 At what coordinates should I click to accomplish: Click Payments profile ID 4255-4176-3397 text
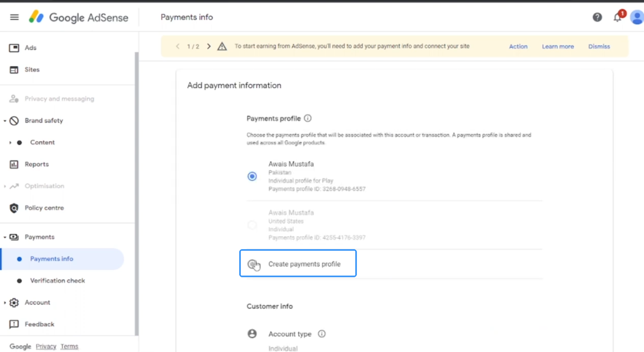(317, 238)
